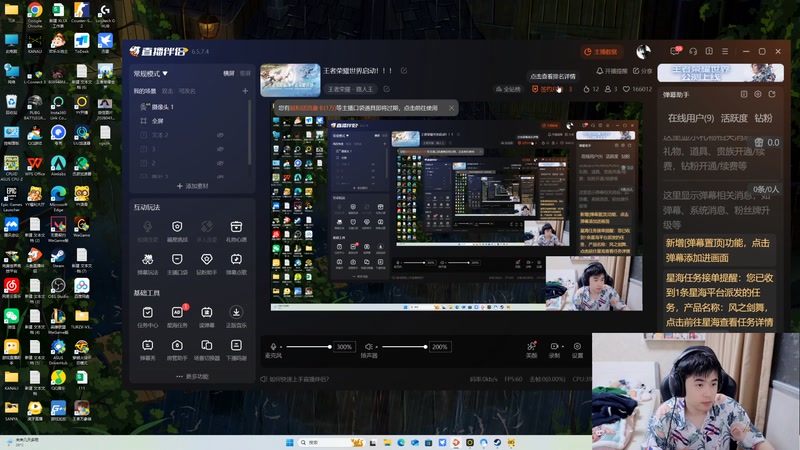Open 礼物心愿 gift wish tool

point(236,231)
